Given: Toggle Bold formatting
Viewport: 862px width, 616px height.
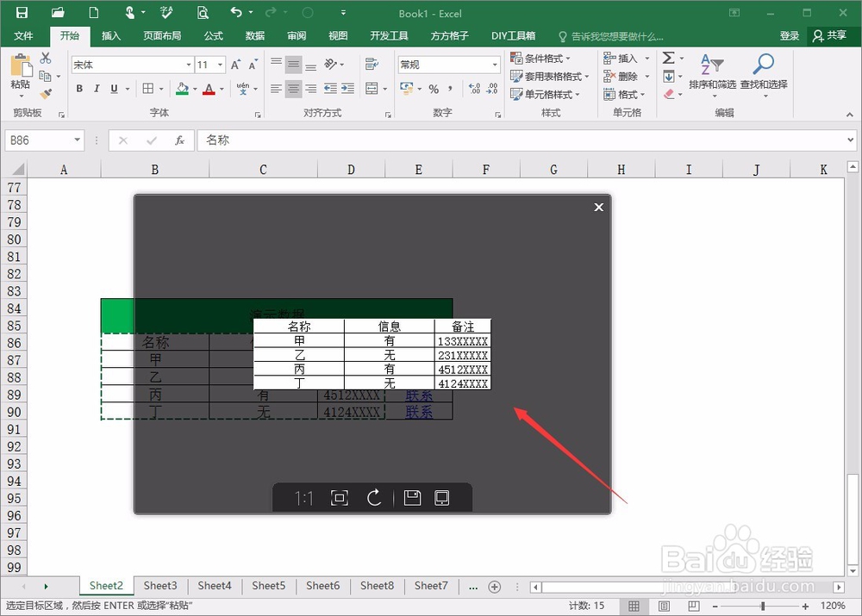Looking at the screenshot, I should click(79, 89).
